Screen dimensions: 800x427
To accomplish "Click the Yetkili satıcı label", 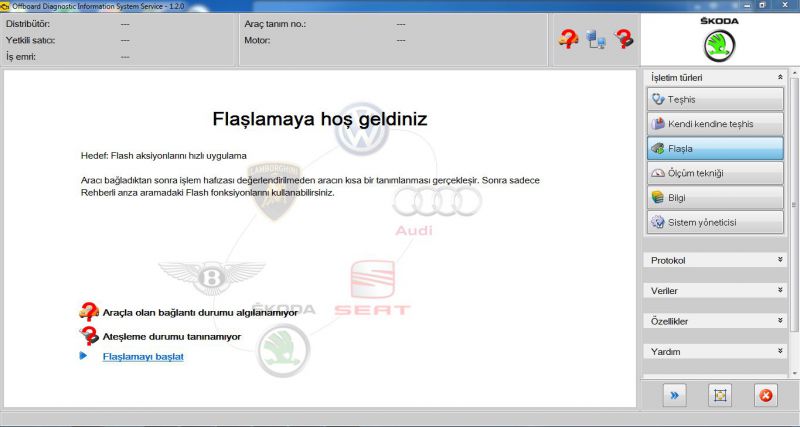I will (31, 40).
